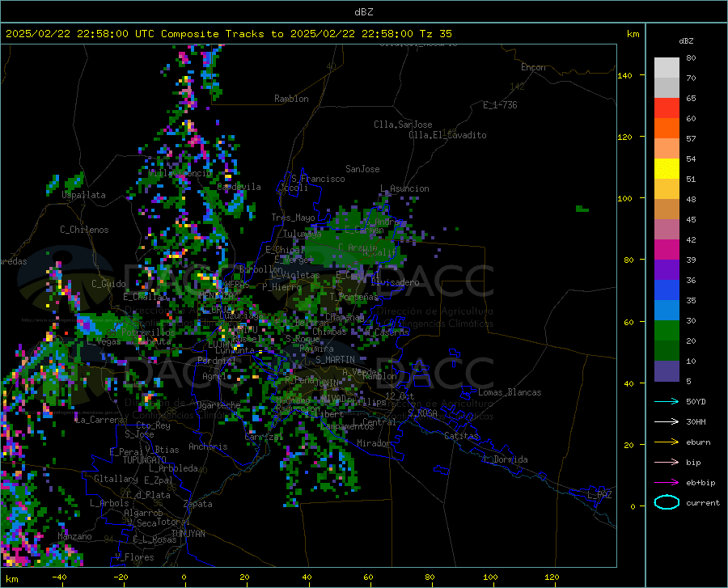Screen dimensions: 728x588
Task: Click the TUPUNGATO map label
Action: pos(145,460)
